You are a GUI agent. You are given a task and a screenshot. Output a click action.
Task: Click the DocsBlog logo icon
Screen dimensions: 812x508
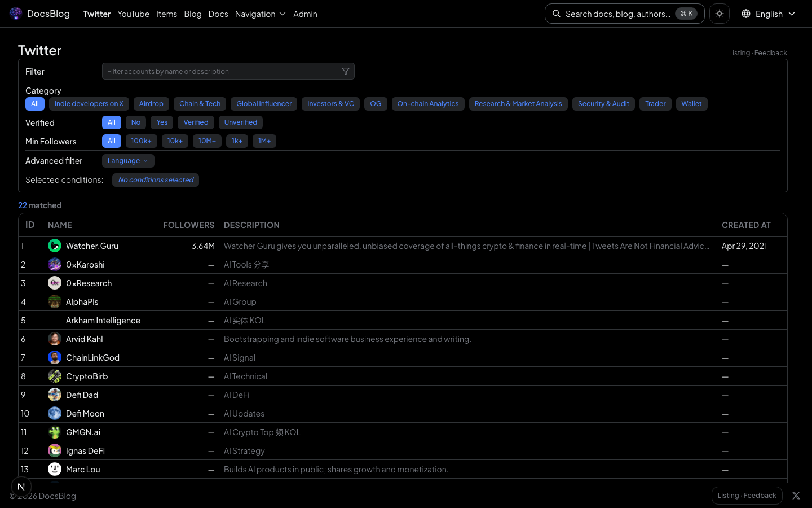pos(16,14)
